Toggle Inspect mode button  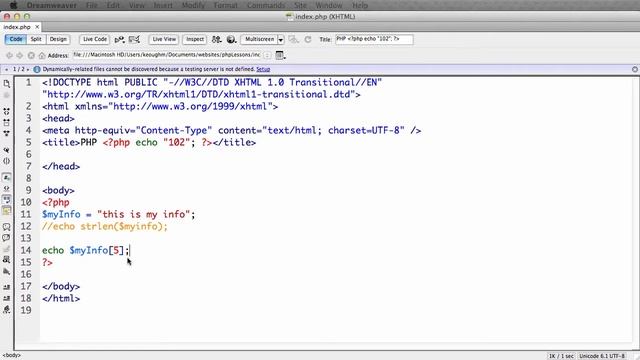195,39
